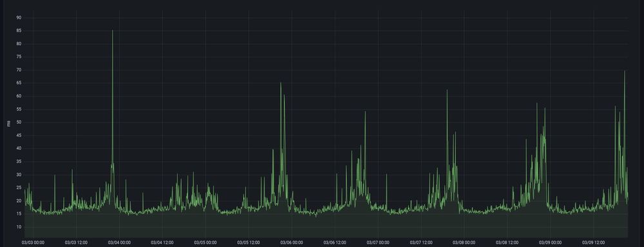The image size is (644, 247).
Task: Click the "ms" unit label on the y-axis
Action: click(8, 123)
